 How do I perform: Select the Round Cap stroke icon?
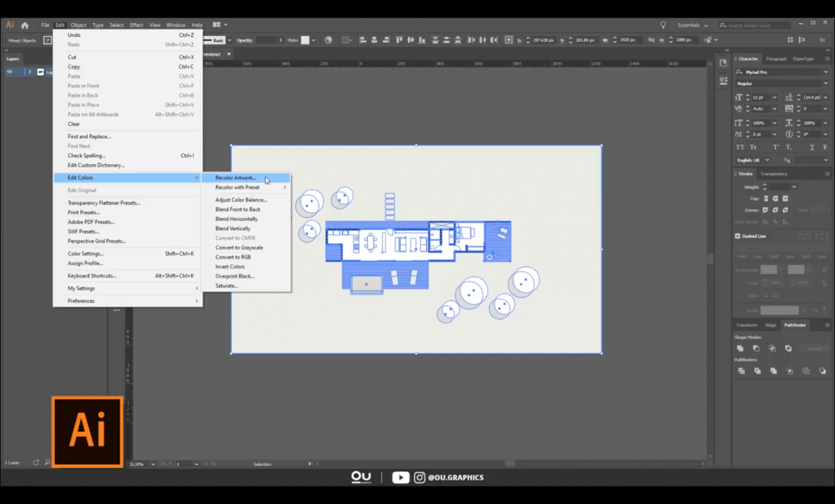[x=775, y=199]
